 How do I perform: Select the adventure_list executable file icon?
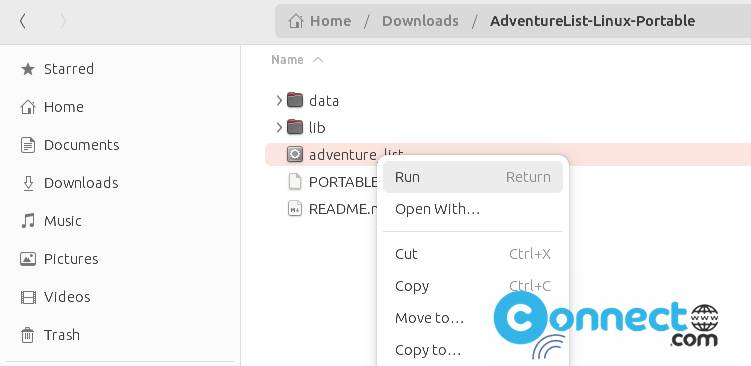pos(295,154)
